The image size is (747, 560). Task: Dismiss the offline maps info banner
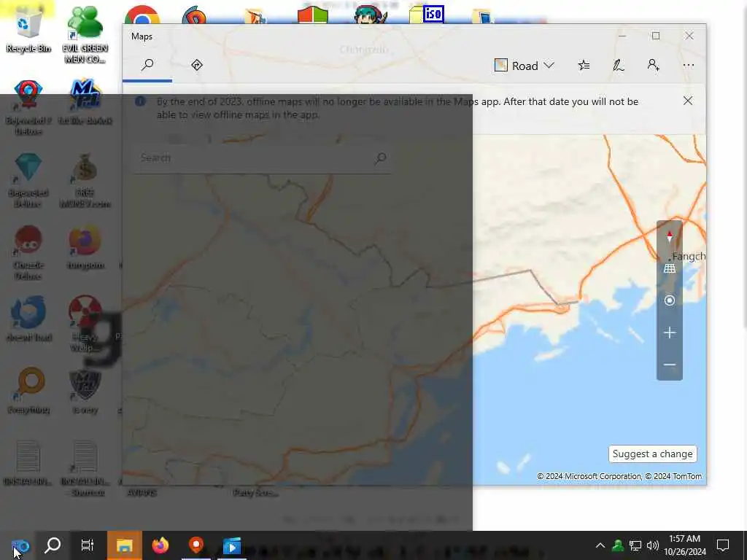pos(687,101)
